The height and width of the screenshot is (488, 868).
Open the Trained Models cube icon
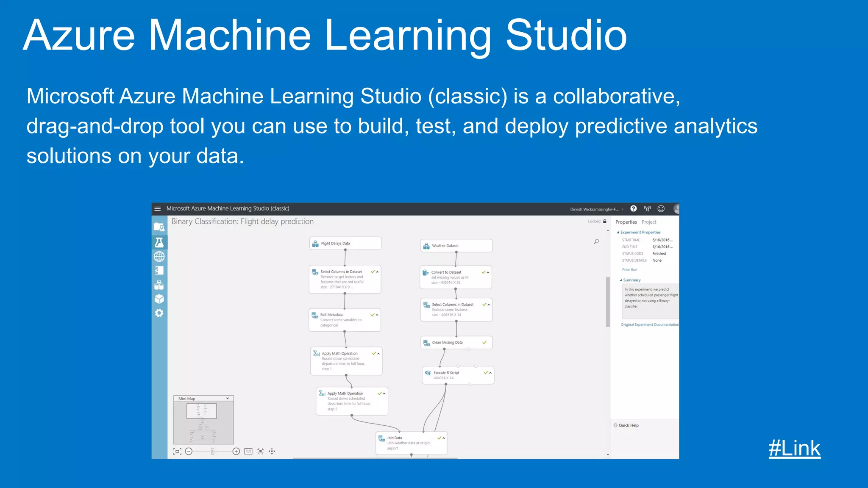click(x=159, y=299)
